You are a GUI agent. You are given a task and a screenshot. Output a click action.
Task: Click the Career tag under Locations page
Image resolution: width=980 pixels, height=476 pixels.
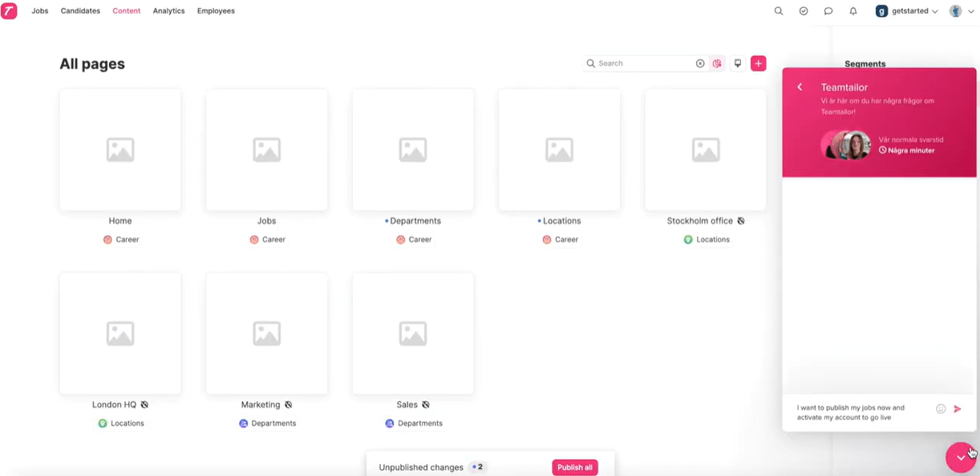click(560, 239)
